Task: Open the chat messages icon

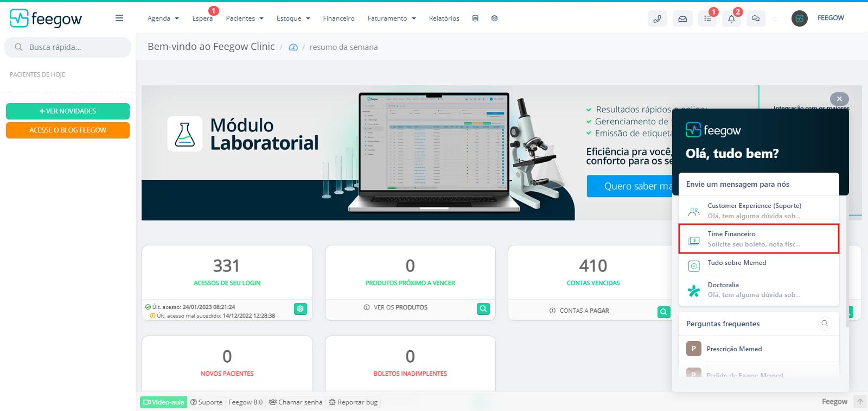Action: pos(756,18)
